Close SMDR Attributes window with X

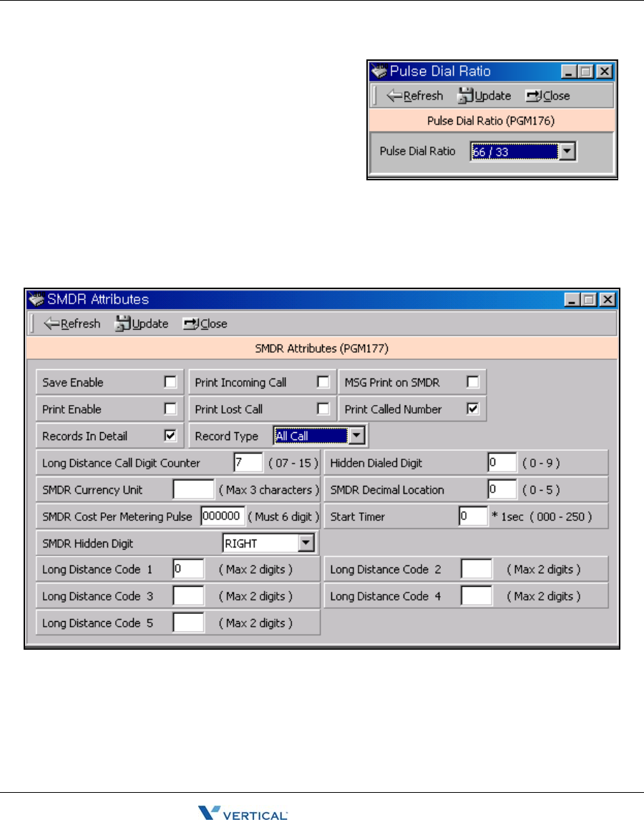(608, 300)
